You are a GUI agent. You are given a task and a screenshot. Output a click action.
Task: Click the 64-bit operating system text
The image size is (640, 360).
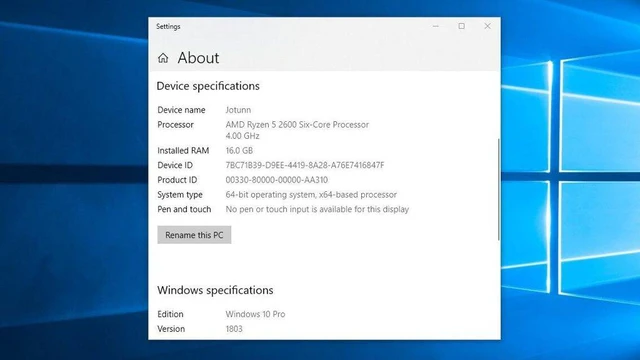pyautogui.click(x=311, y=195)
